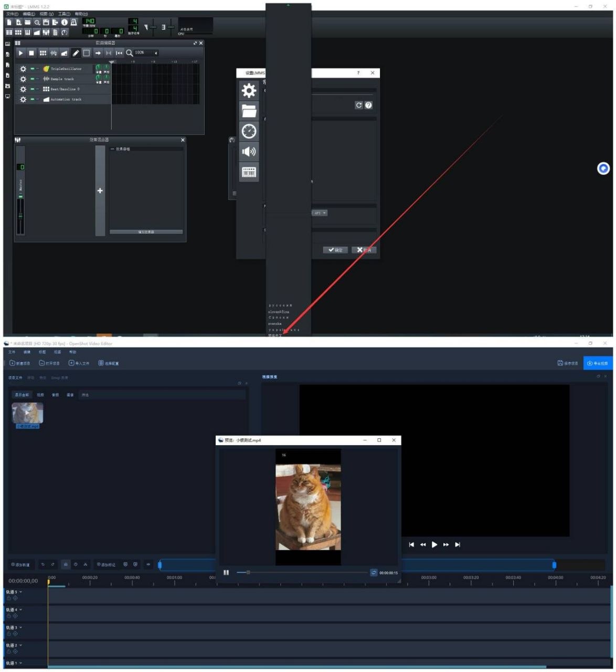The image size is (616, 672).
Task: Mute the Sample track in LMMS
Action: [x=32, y=79]
